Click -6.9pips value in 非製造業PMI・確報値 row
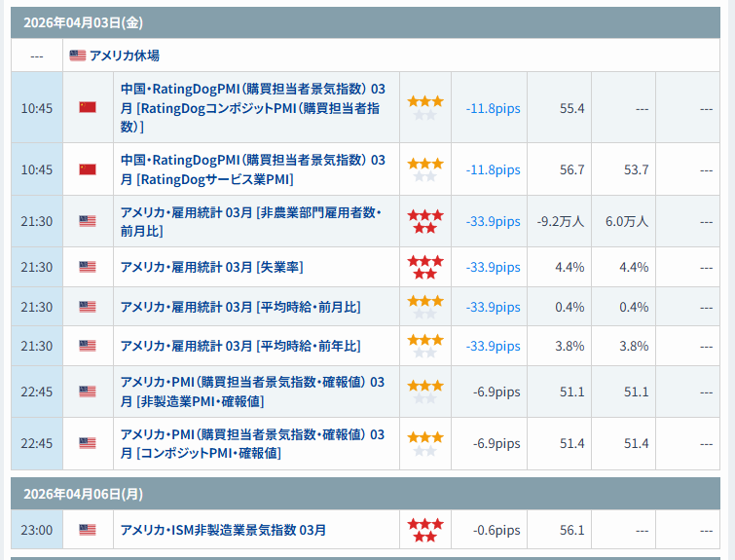This screenshot has height=560, width=735. tap(496, 392)
